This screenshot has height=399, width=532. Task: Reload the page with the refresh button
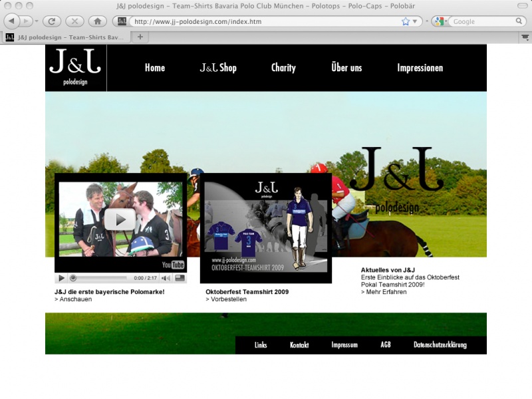[x=51, y=21]
